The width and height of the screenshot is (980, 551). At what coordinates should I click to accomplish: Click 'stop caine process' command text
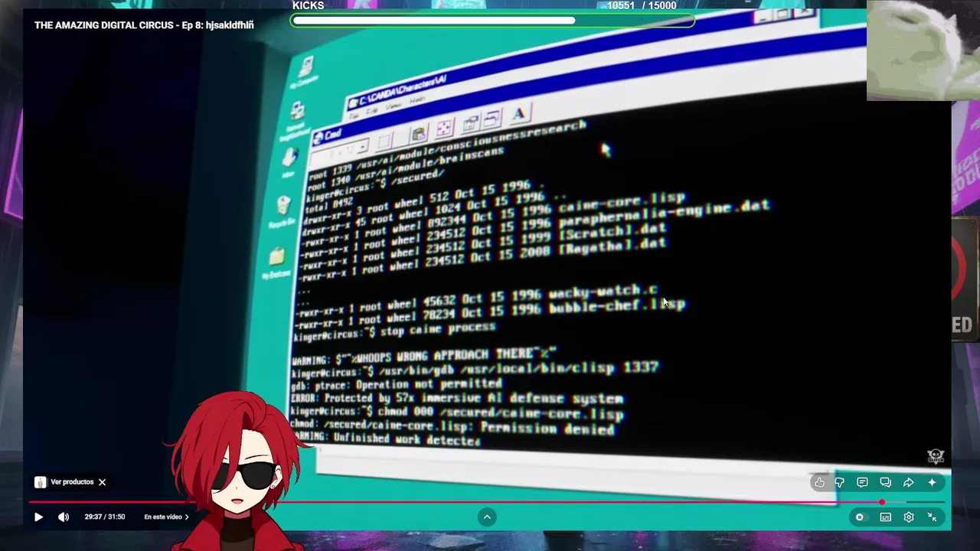click(x=438, y=329)
